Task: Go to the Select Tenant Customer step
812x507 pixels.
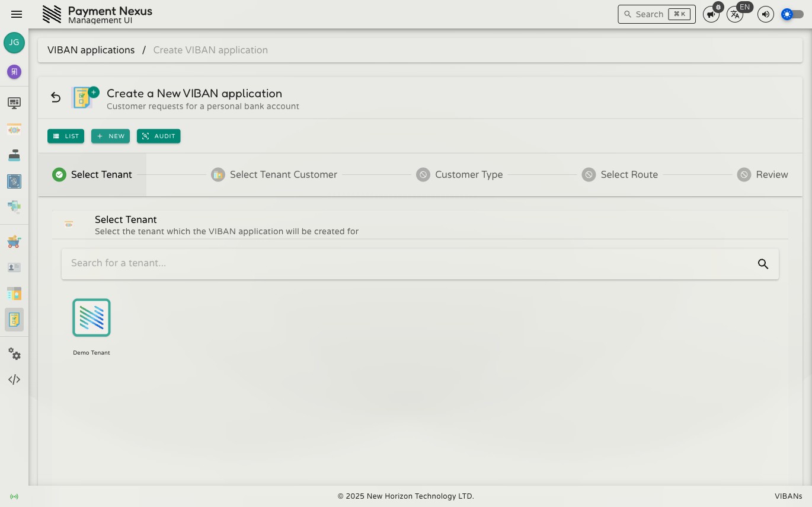Action: (274, 174)
